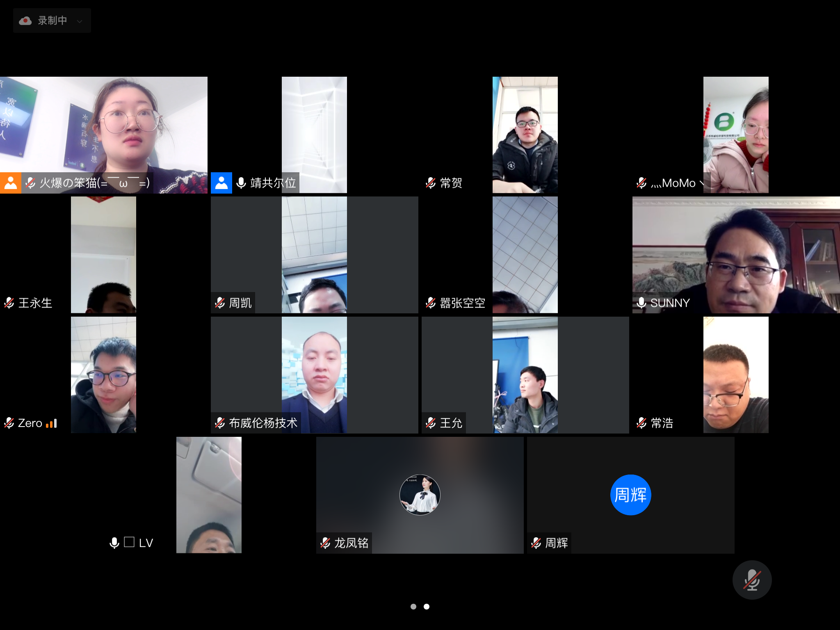Click the 嚣张空空 muted mic icon
Viewport: 840px width, 630px height.
pyautogui.click(x=431, y=303)
